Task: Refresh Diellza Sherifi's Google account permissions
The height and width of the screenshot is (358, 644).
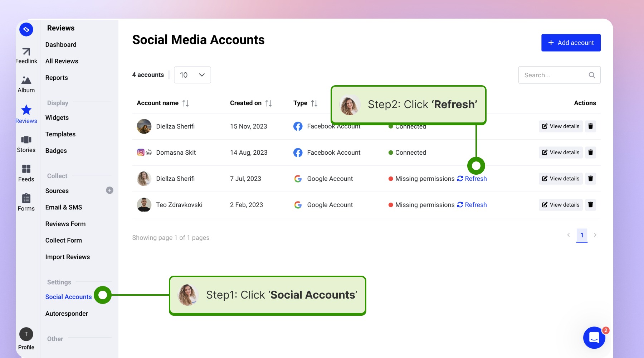Action: 472,179
